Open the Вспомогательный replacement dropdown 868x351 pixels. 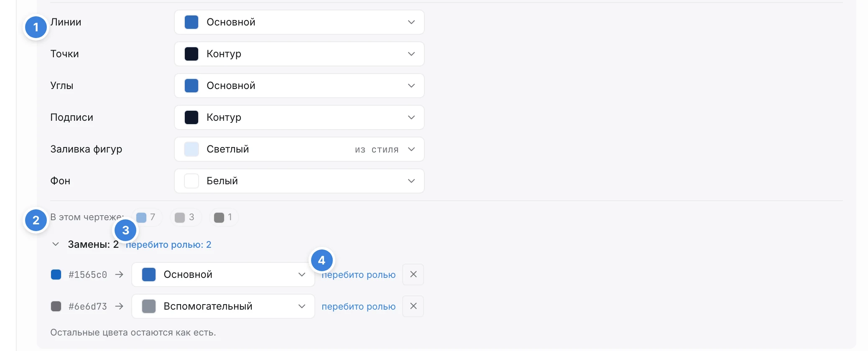223,306
